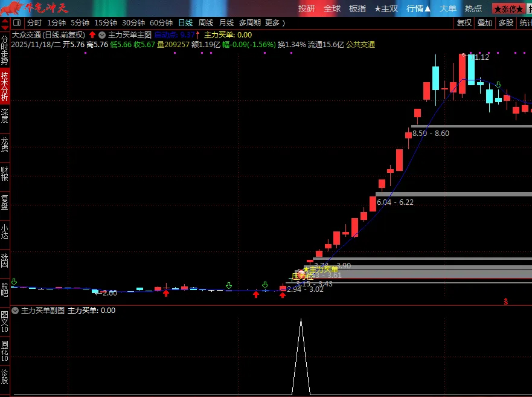This screenshot has width=532, height=397.
Task: Click the red collapse arrow atop left sidebar
Action: pos(4,23)
